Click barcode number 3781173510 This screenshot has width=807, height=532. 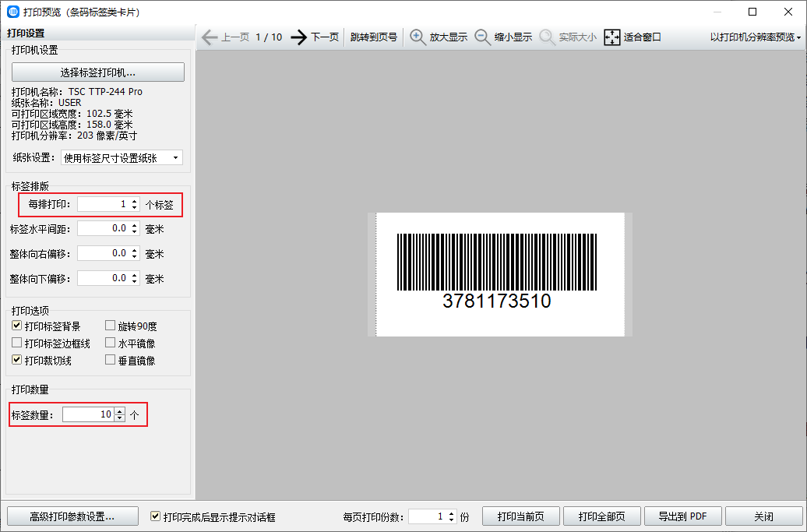(x=497, y=301)
